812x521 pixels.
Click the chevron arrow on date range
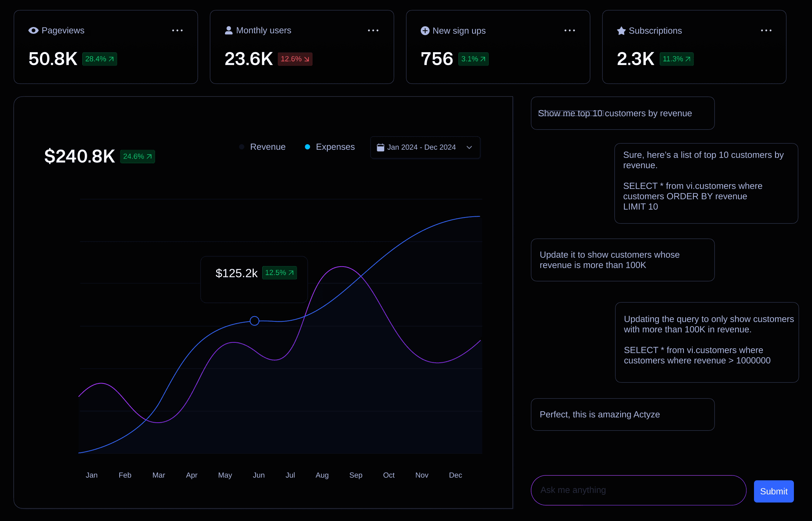click(x=470, y=148)
